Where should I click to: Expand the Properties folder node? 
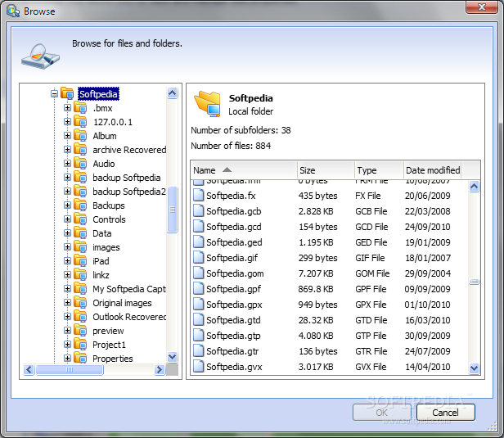click(x=67, y=359)
